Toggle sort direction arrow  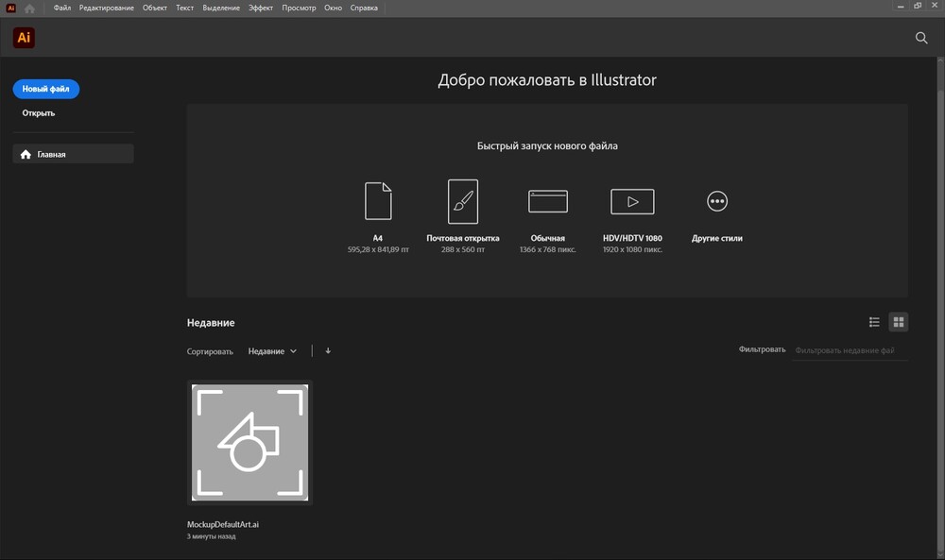click(328, 350)
